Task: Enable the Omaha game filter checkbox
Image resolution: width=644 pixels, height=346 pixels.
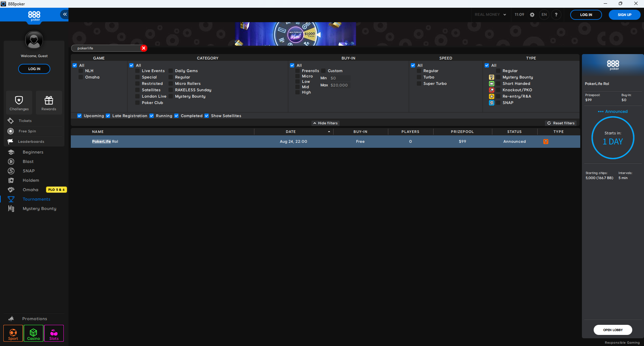Action: coord(81,77)
